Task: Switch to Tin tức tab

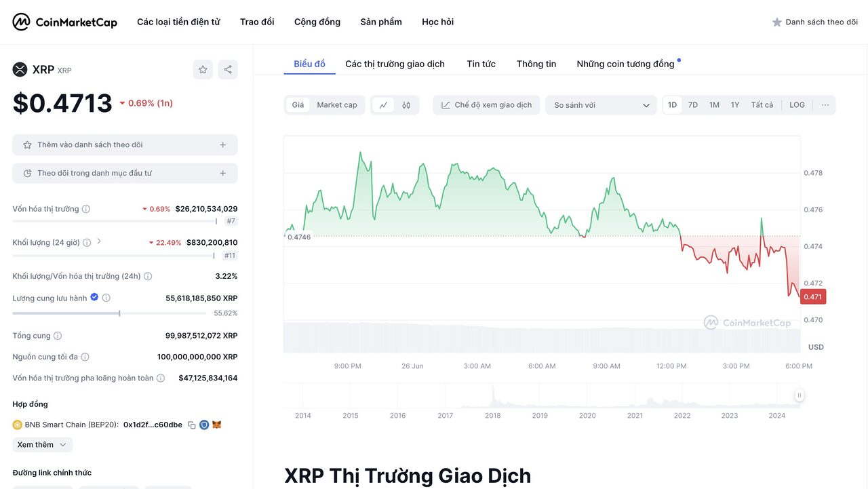Action: (481, 64)
